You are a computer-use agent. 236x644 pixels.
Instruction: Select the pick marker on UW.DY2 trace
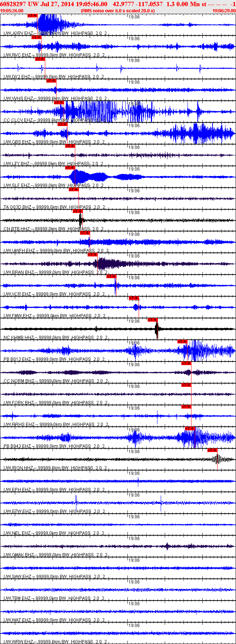(40, 59)
